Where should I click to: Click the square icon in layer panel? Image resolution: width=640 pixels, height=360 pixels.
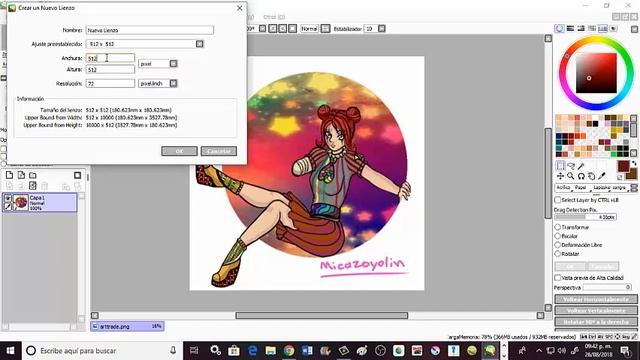(77, 175)
